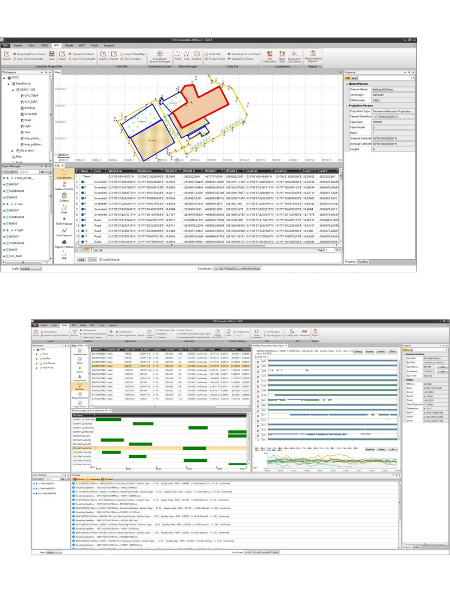Select Repeat Baseline in lower window side list
This screenshot has width=450, height=600.
click(80, 395)
